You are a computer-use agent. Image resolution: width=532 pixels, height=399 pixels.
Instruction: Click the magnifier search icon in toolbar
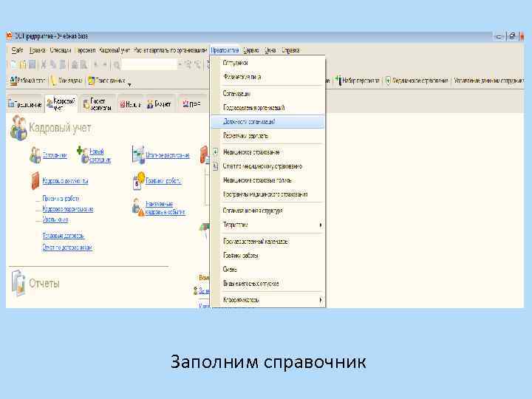pyautogui.click(x=117, y=65)
